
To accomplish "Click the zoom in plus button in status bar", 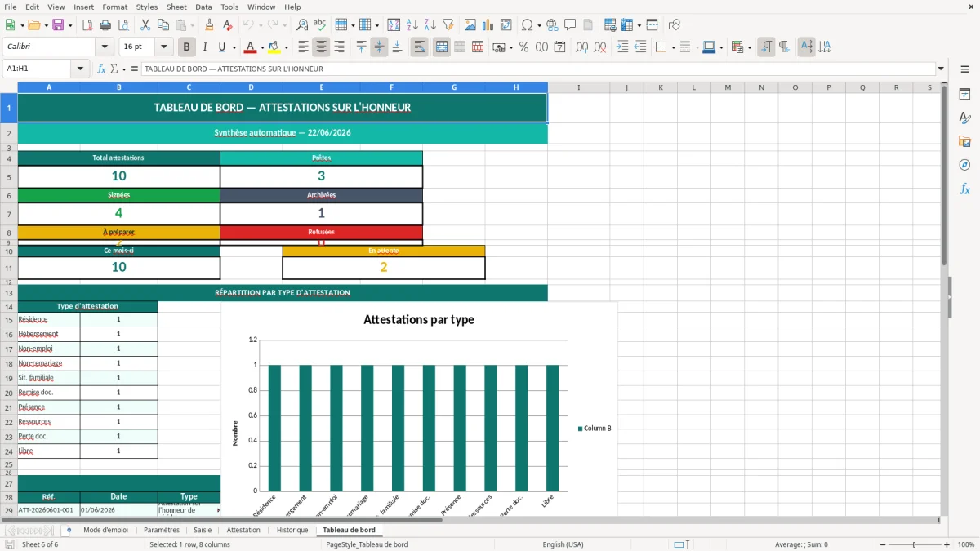I will [947, 544].
